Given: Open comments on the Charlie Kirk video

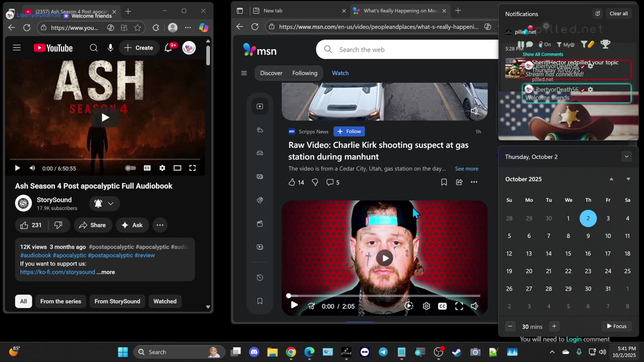Looking at the screenshot, I should coord(333,182).
